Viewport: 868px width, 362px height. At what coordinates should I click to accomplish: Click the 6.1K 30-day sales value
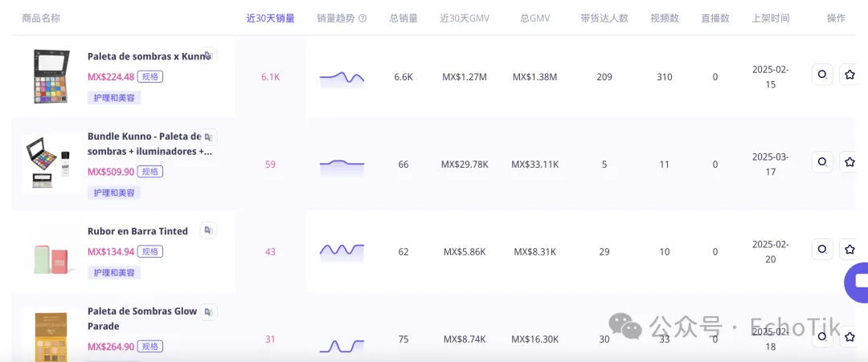click(270, 77)
